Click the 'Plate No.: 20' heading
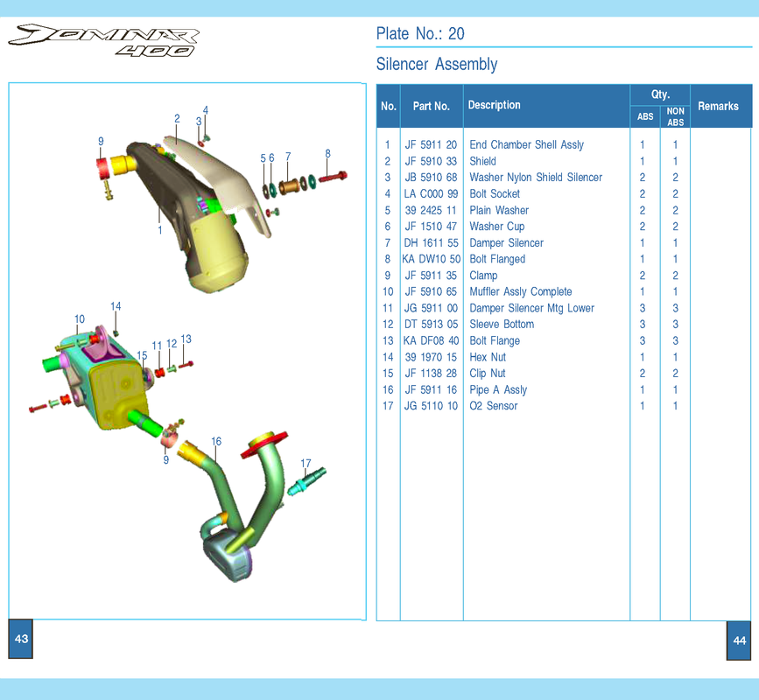 point(420,33)
